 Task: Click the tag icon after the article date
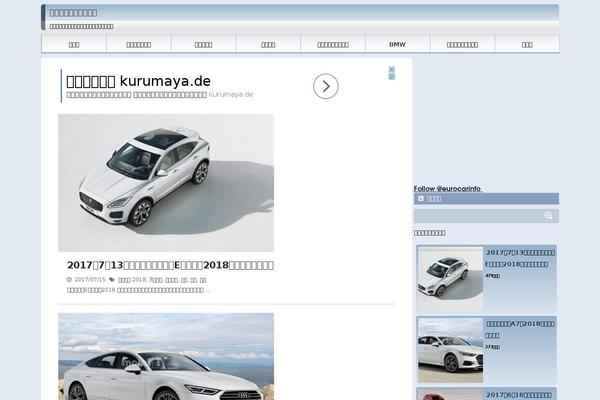click(x=112, y=279)
